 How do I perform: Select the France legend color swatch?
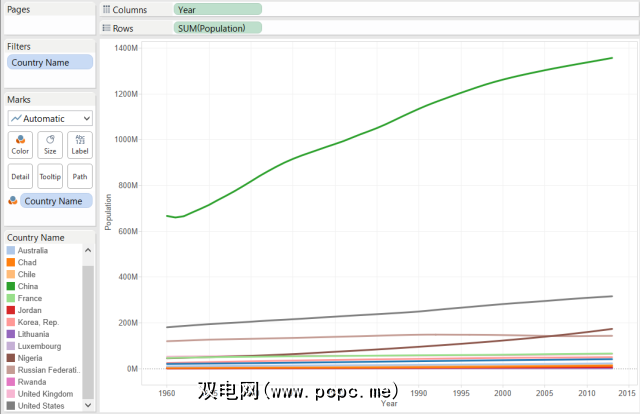[x=11, y=298]
